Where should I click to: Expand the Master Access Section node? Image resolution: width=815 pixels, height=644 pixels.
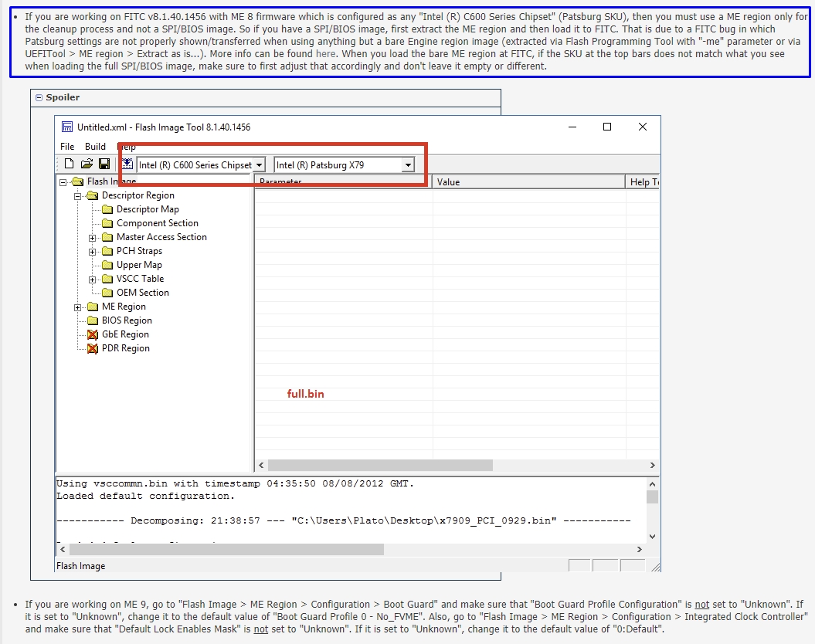93,238
